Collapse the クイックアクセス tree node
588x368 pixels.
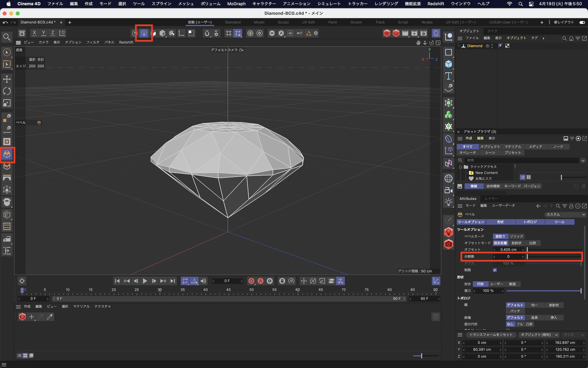click(460, 167)
